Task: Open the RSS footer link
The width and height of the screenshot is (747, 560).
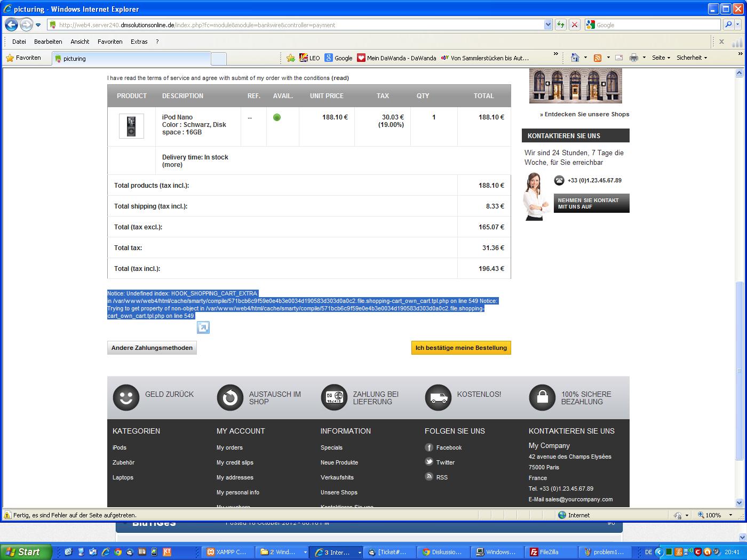Action: (441, 477)
